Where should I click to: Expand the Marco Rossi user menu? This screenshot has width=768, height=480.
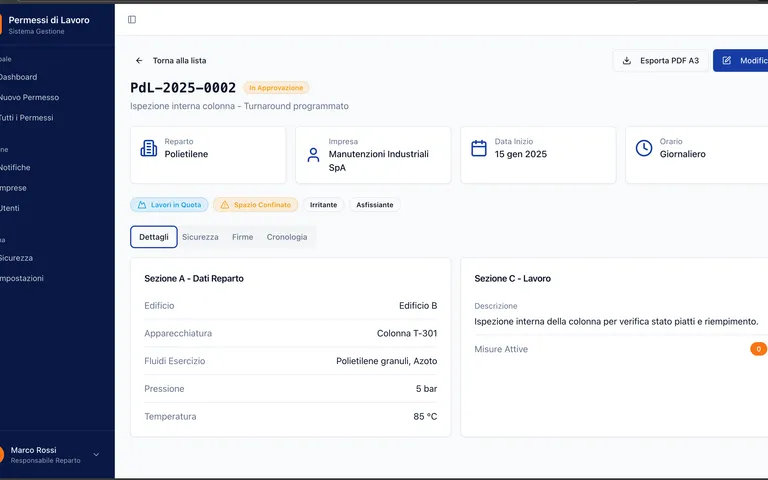pos(96,455)
